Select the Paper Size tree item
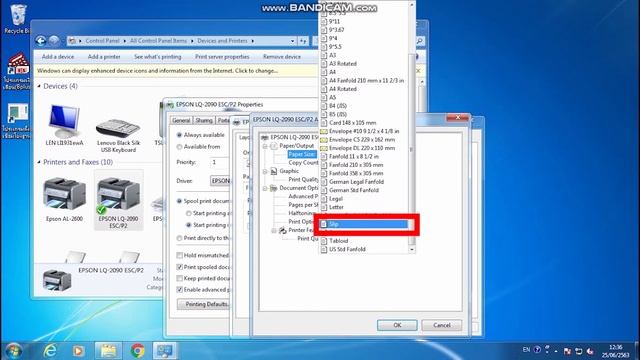The height and width of the screenshot is (360, 640). [302, 154]
